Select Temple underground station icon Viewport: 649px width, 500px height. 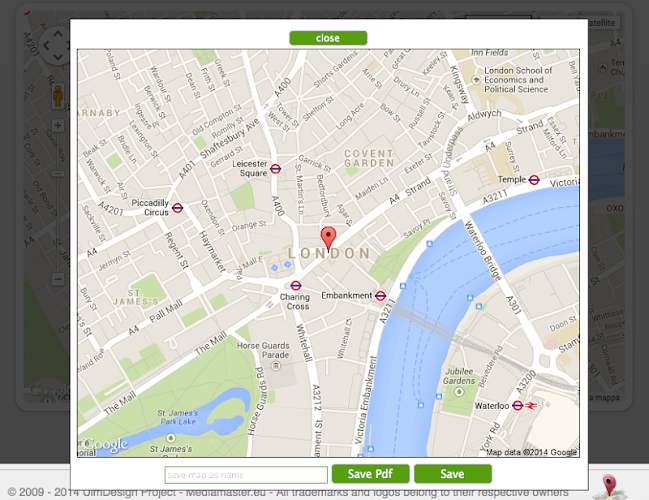(534, 180)
